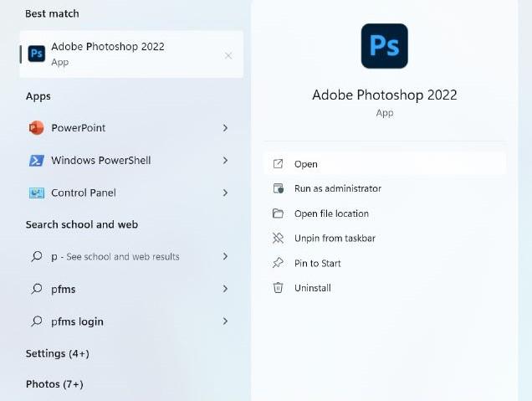This screenshot has height=401, width=532.
Task: Click the PowerPoint app icon
Action: 36,128
